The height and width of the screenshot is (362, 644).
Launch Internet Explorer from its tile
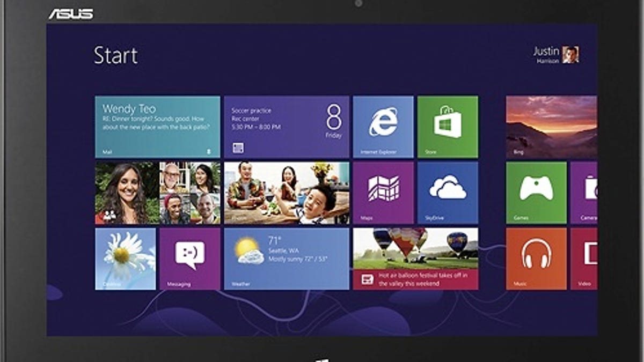[382, 126]
